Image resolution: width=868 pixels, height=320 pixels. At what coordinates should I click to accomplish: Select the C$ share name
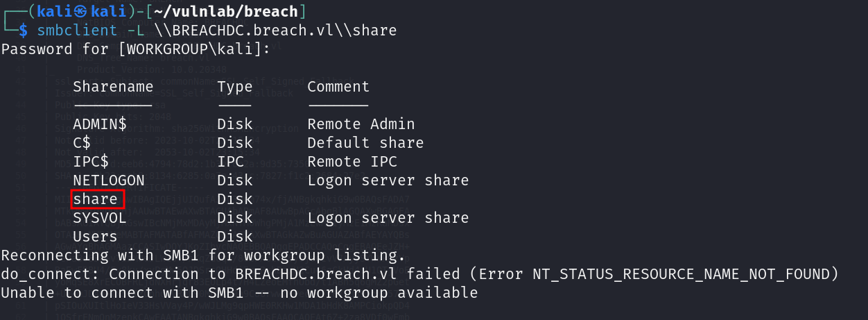[x=82, y=143]
